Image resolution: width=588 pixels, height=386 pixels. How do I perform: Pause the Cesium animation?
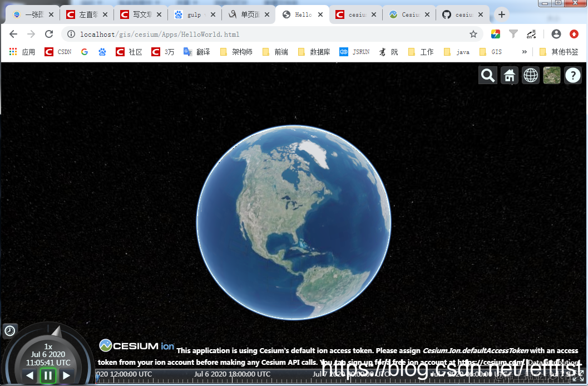(x=48, y=375)
